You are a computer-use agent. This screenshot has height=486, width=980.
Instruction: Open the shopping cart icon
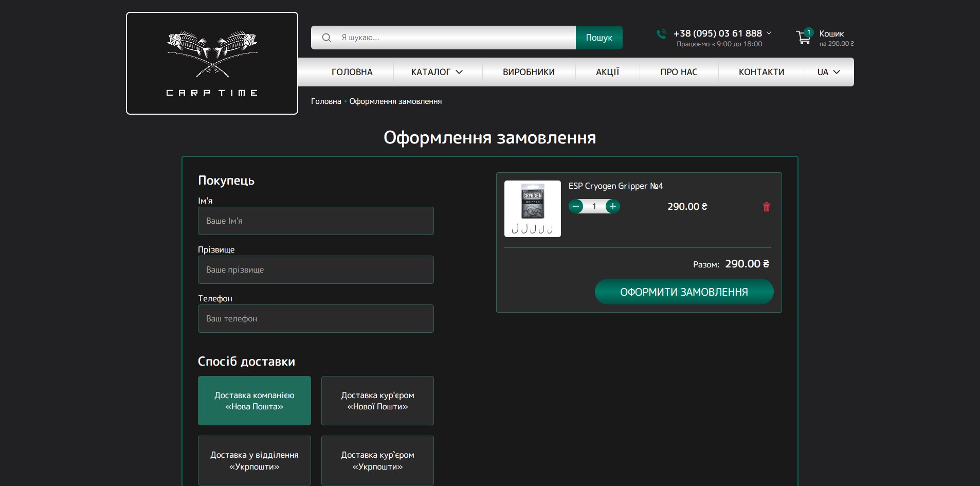coord(804,37)
